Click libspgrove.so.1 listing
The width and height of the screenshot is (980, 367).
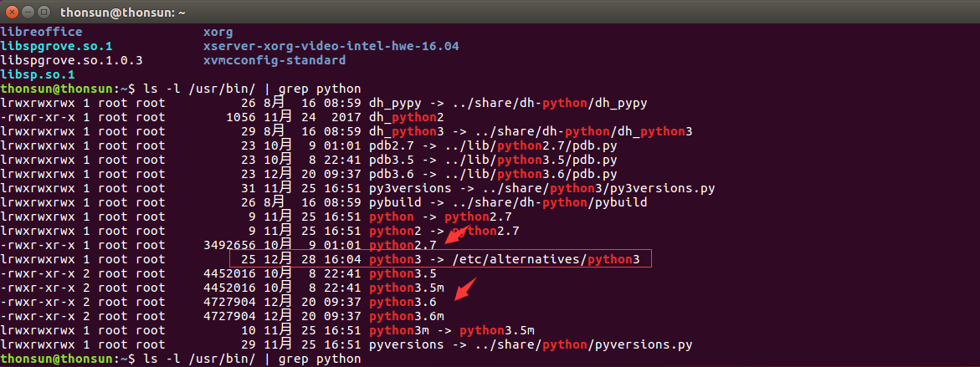[x=56, y=46]
